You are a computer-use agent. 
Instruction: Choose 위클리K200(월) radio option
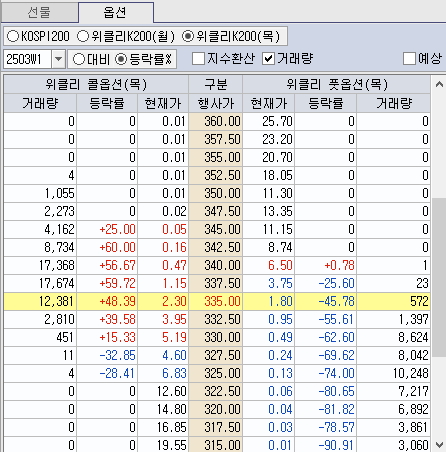(125, 36)
